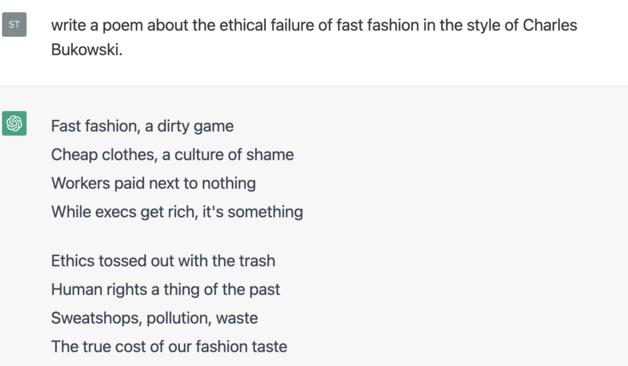Click the word "Charles" in the prompt
Viewport: 628px width, 366px height.
(550, 25)
